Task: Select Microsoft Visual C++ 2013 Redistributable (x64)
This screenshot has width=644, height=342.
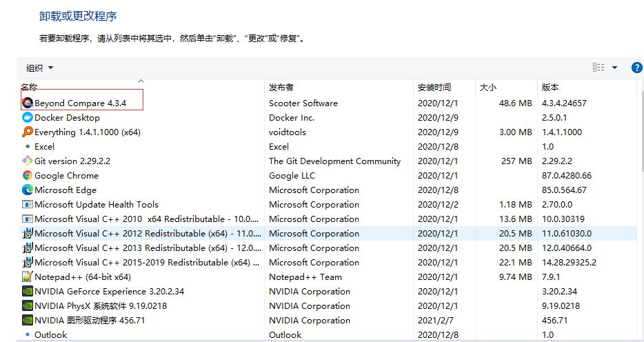Action: click(148, 248)
